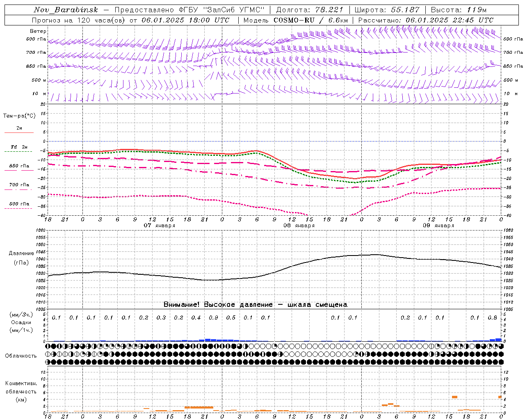Click the 0.9 precipitation value
This screenshot has height=420, width=525.
[x=213, y=317]
